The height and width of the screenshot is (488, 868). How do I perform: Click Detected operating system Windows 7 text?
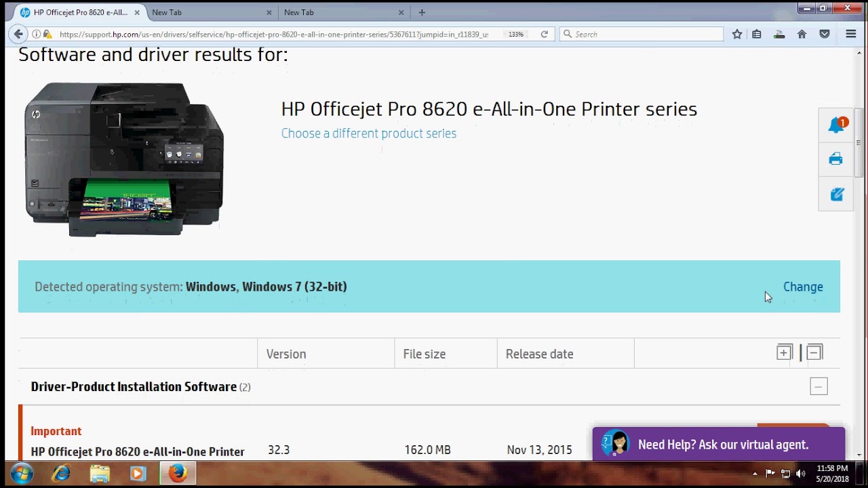point(191,287)
